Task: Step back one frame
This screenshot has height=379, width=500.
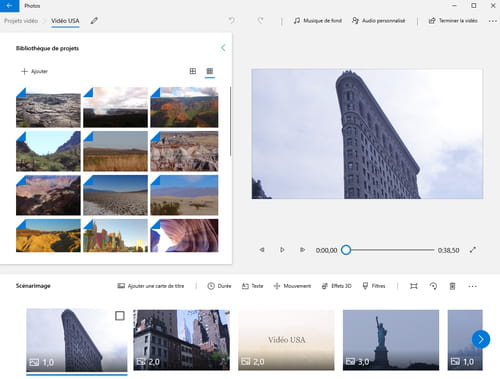Action: (262, 250)
